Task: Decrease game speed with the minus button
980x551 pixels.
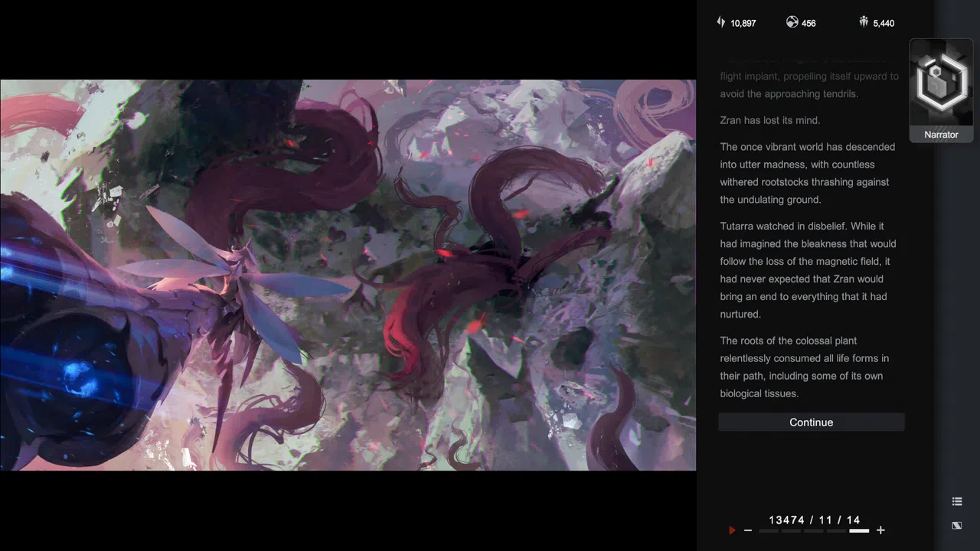Action: click(x=748, y=530)
